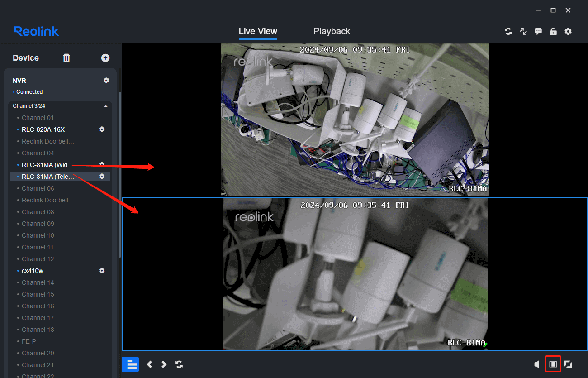Minimize the Reolink window

pyautogui.click(x=538, y=10)
